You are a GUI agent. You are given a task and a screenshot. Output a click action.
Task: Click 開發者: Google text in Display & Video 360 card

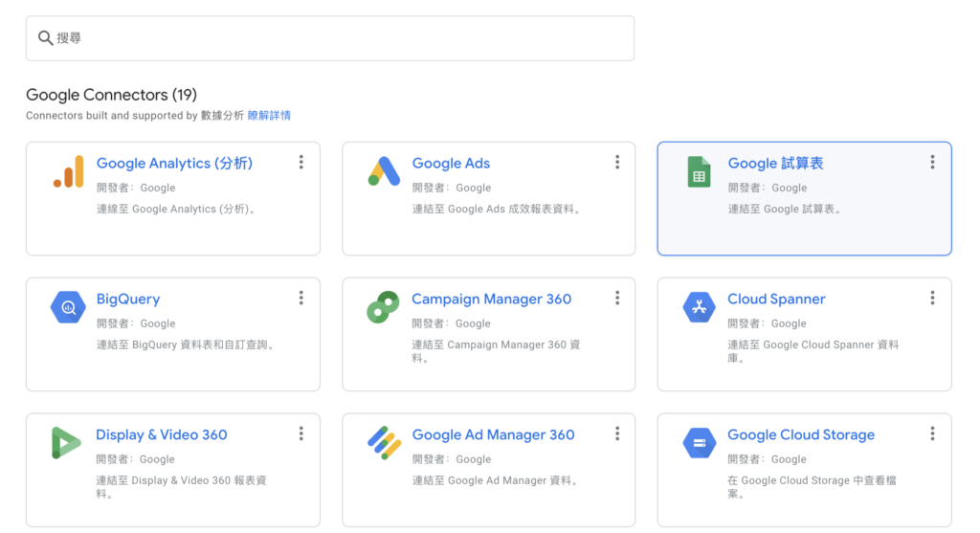coord(135,459)
